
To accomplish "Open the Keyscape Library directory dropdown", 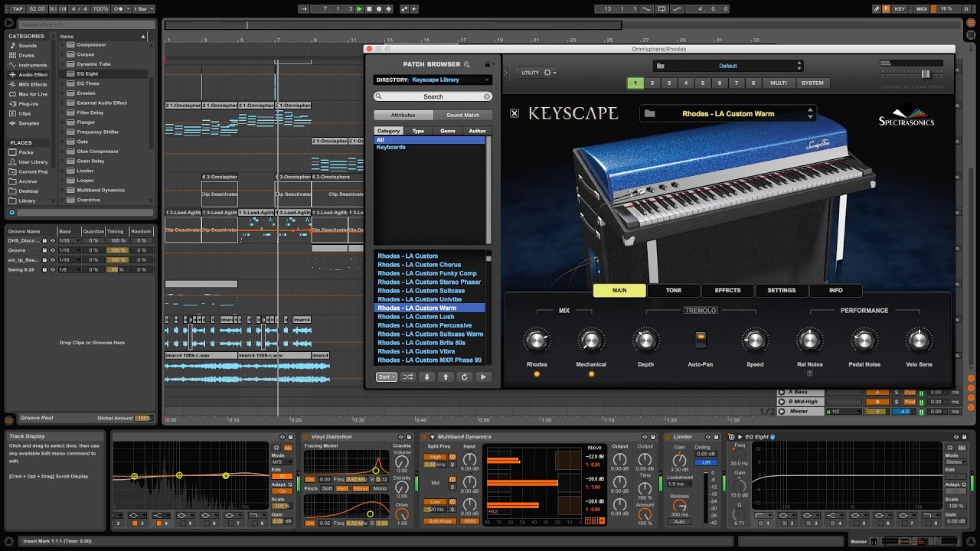I will (x=433, y=80).
